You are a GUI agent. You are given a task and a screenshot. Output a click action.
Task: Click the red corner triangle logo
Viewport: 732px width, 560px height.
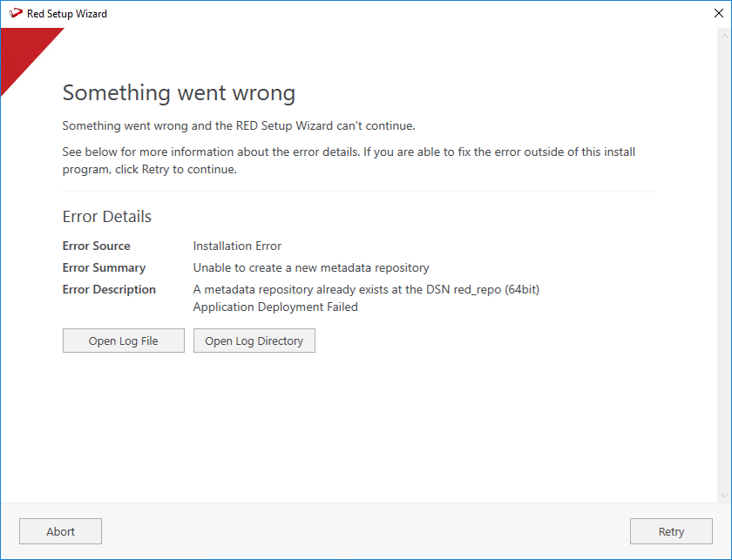coord(21,51)
